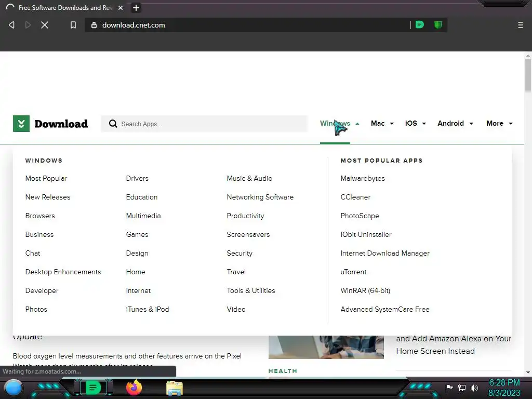This screenshot has width=532, height=399.
Task: Open Desktop Enhancements category
Action: 63,272
